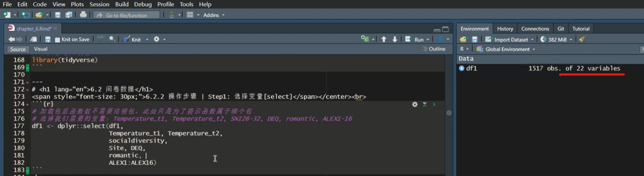
Task: Click the publish document icon
Action: pyautogui.click(x=440, y=39)
